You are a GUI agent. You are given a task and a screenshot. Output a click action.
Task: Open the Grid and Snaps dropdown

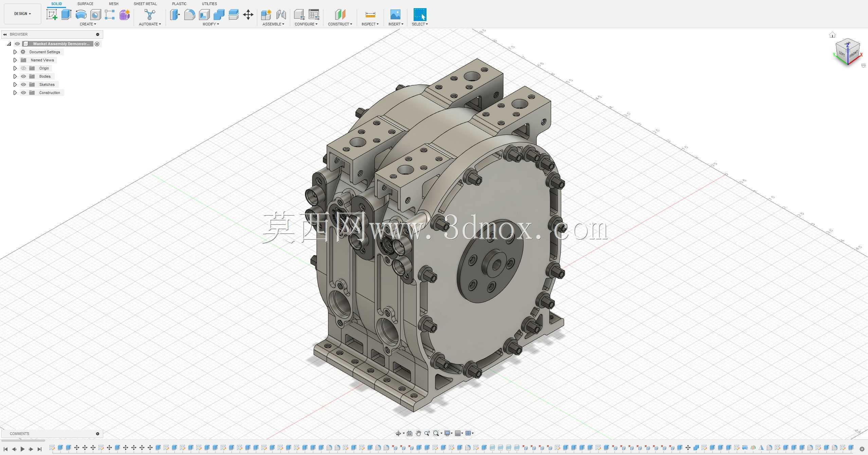pos(459,433)
